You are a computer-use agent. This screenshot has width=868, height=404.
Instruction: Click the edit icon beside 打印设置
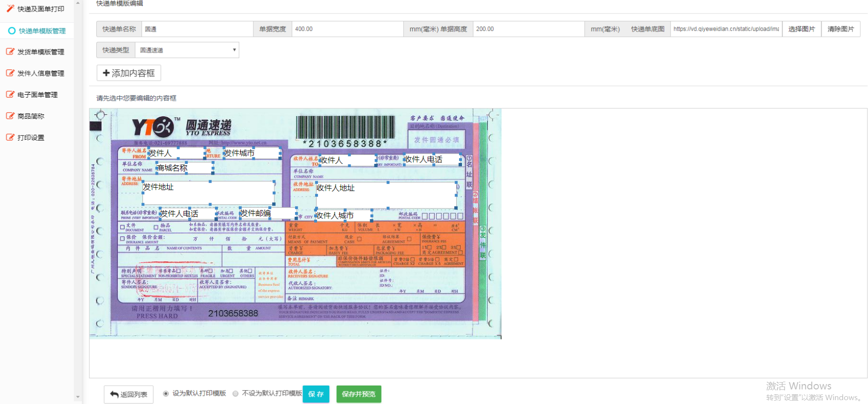10,137
